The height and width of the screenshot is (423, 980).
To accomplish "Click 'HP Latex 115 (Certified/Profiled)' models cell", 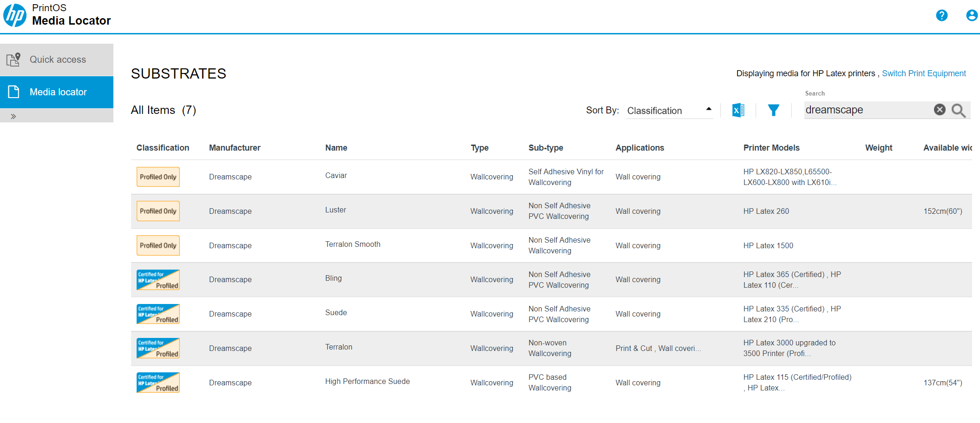I will 797,383.
